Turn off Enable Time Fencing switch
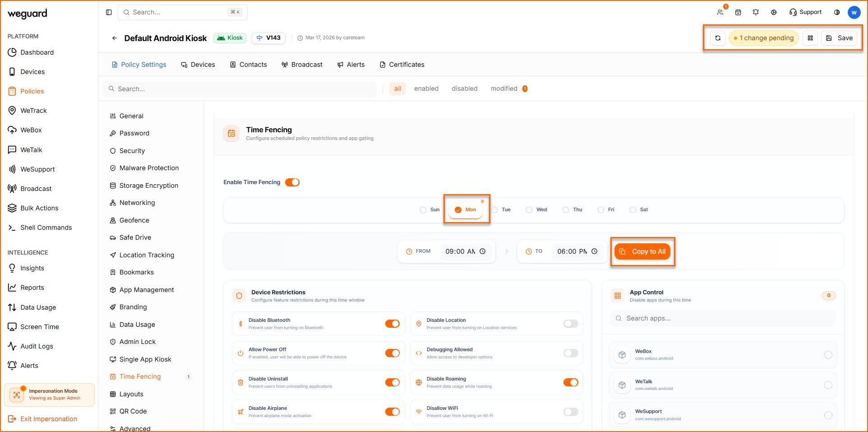The width and height of the screenshot is (868, 432). click(292, 182)
